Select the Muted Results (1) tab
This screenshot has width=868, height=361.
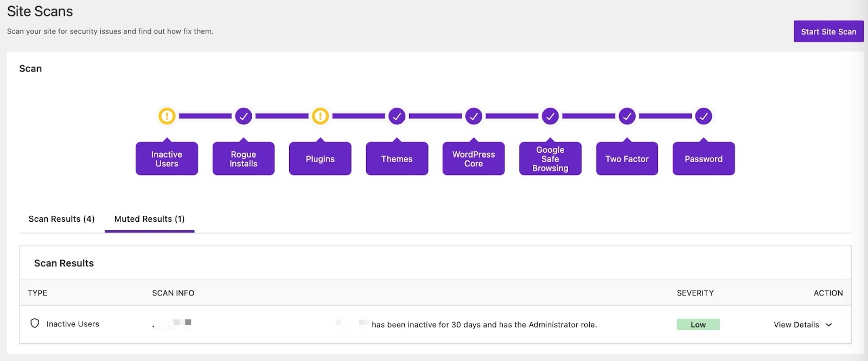(149, 219)
